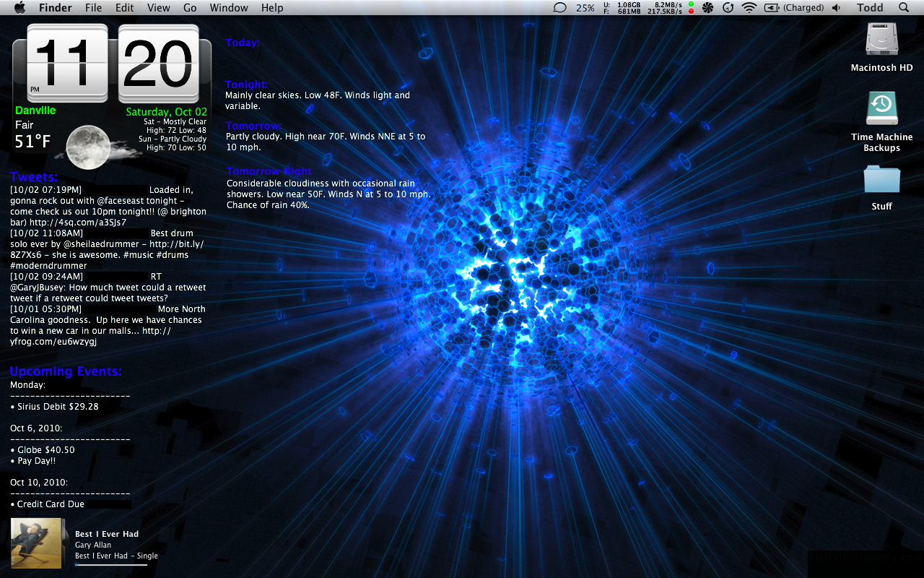Click the Sat - Mostly Clear forecast line

tap(175, 122)
